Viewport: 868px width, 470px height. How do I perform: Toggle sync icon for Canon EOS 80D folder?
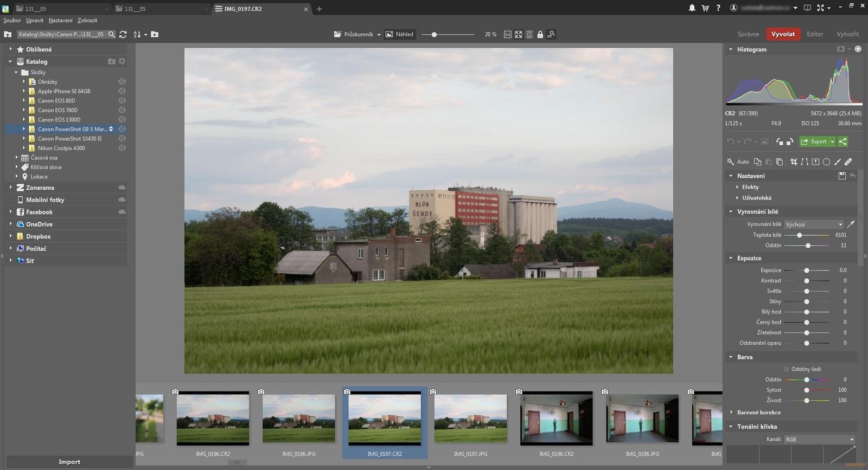coord(122,100)
